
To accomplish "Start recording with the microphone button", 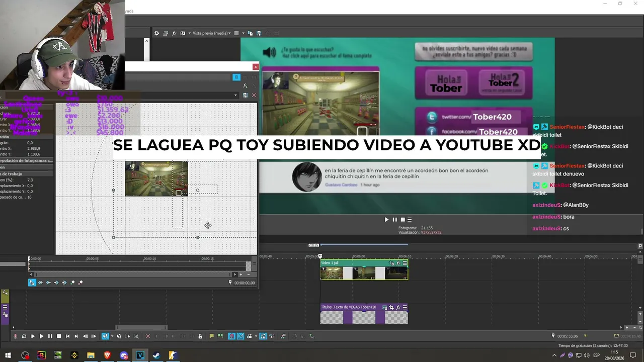I will pyautogui.click(x=15, y=336).
